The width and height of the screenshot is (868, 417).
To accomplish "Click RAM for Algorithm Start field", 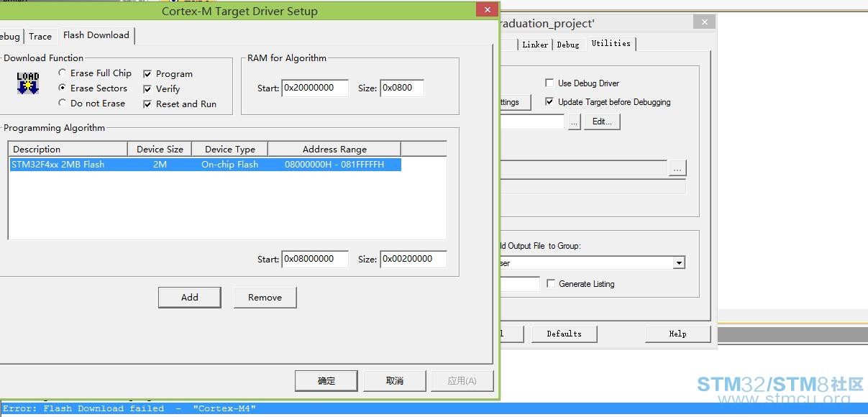I will pos(315,88).
